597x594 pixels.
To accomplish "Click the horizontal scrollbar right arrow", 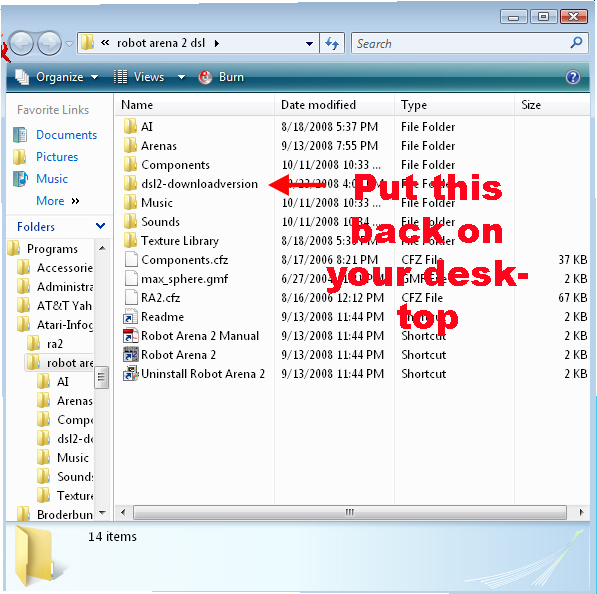I will [x=581, y=512].
